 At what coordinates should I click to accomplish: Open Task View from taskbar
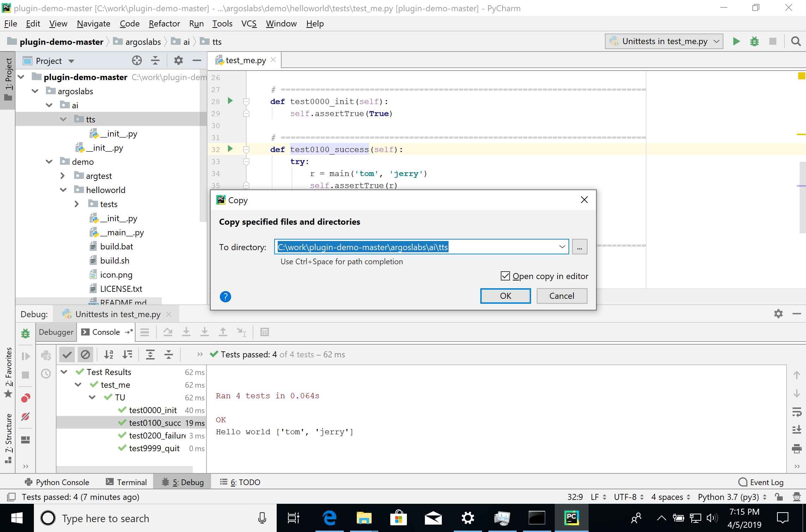click(293, 518)
